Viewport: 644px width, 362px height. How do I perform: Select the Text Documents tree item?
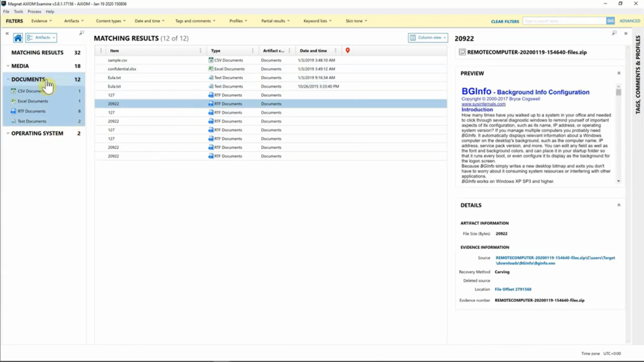click(x=45, y=121)
